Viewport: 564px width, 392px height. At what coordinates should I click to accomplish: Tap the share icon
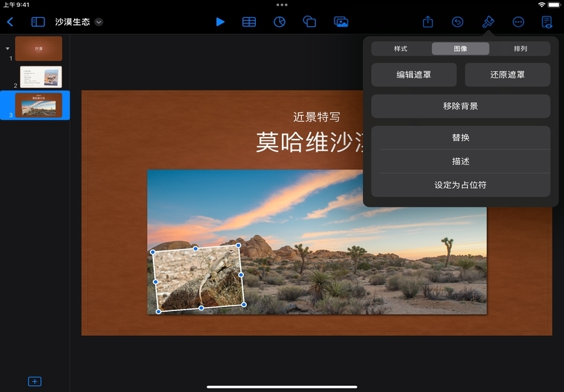pyautogui.click(x=428, y=21)
